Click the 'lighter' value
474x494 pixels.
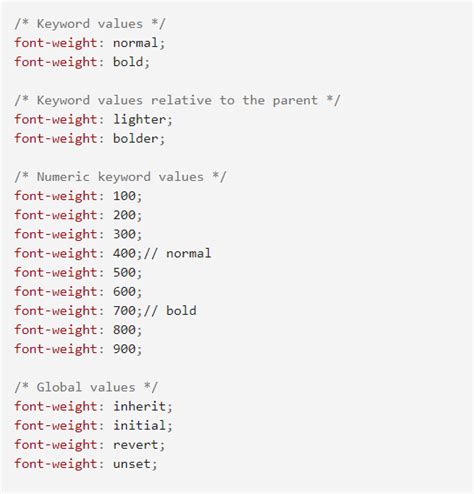[x=139, y=119]
